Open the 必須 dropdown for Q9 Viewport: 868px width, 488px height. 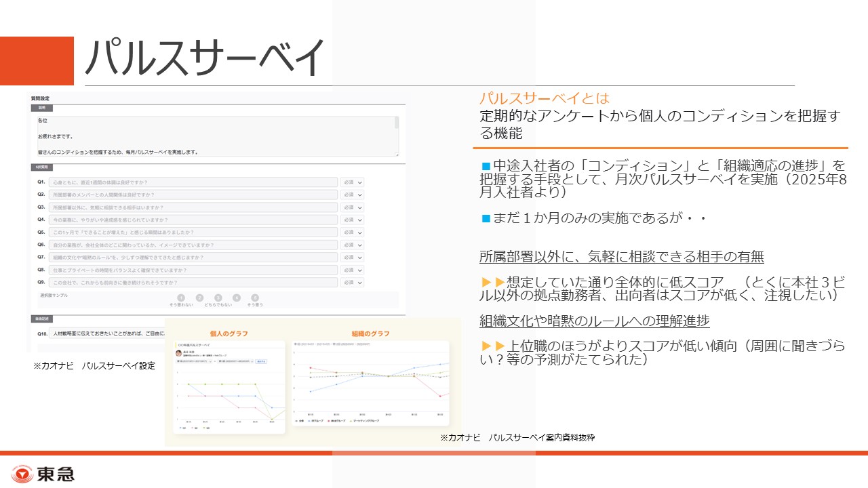(x=352, y=282)
